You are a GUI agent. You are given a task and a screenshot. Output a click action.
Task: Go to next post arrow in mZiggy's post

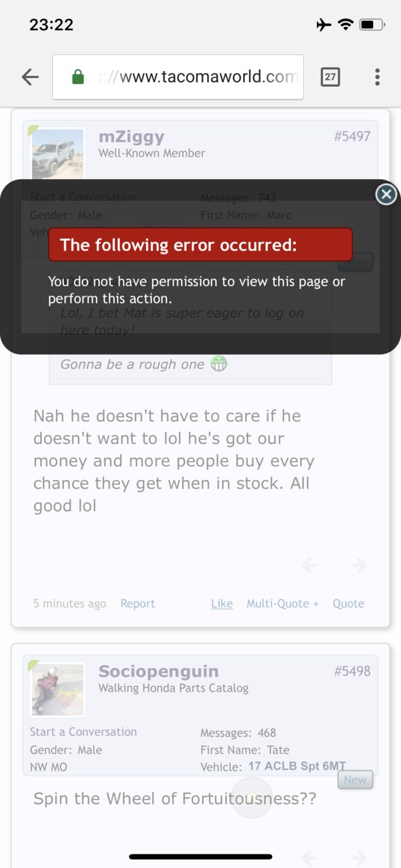point(360,565)
